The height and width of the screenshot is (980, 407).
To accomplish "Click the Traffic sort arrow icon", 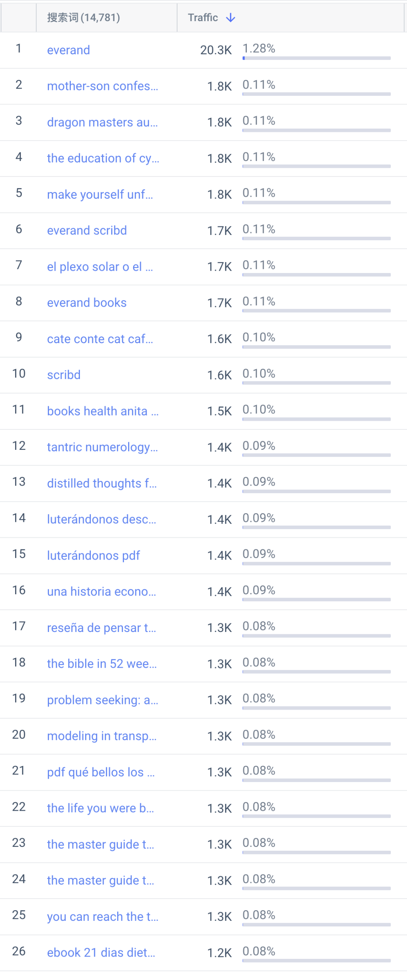I will pos(231,18).
